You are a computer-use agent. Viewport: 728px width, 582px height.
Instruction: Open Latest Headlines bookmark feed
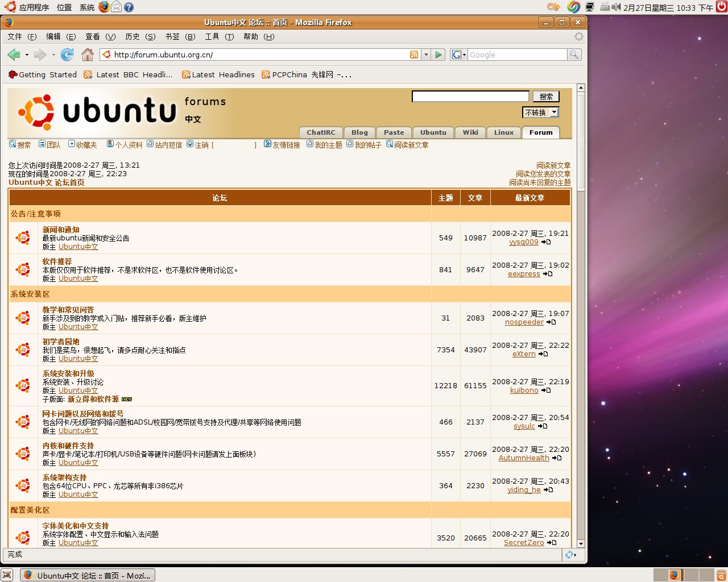coord(218,74)
